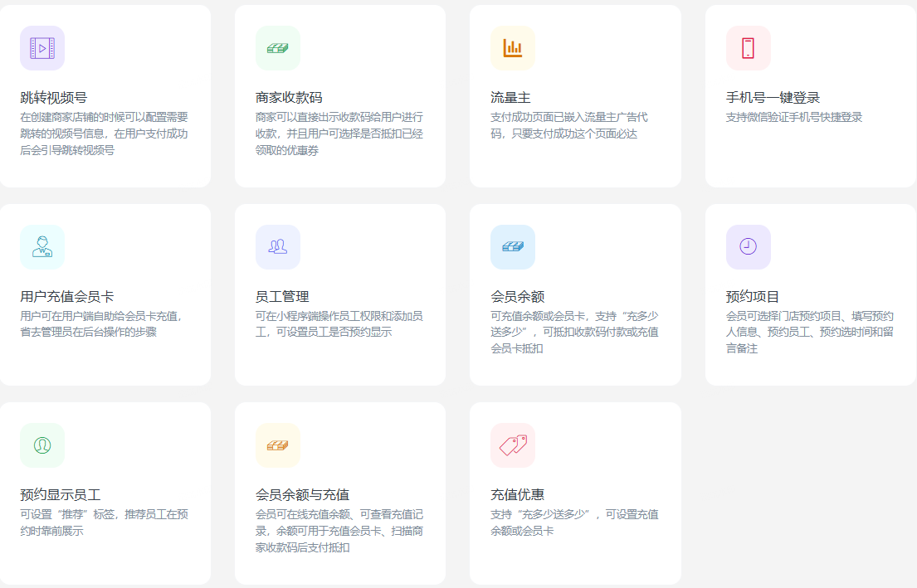This screenshot has height=588, width=917.
Task: Click the 充值优惠 description text
Action: click(x=574, y=522)
